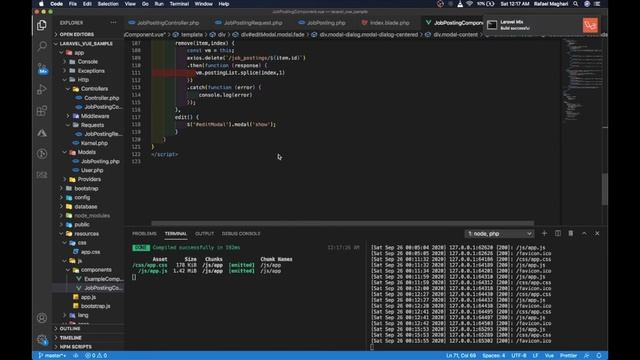Open the terminal selector dropdown
The height and width of the screenshot is (360, 640).
499,233
